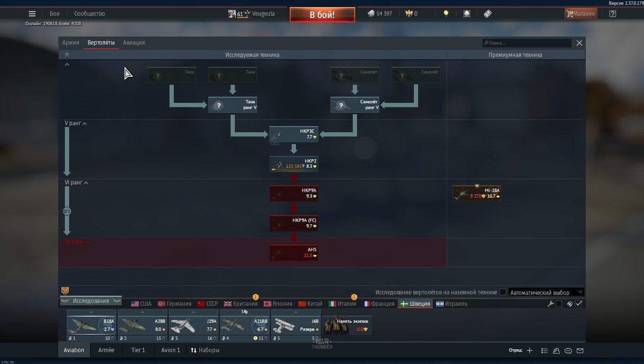
Task: Open Наборы presets button
Action: (205, 350)
